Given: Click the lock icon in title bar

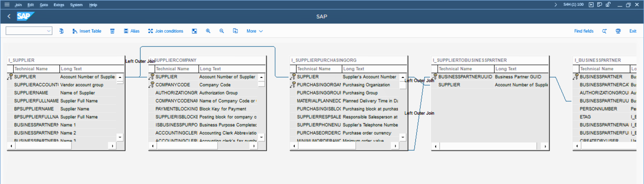Looking at the screenshot, I should click(x=608, y=4).
